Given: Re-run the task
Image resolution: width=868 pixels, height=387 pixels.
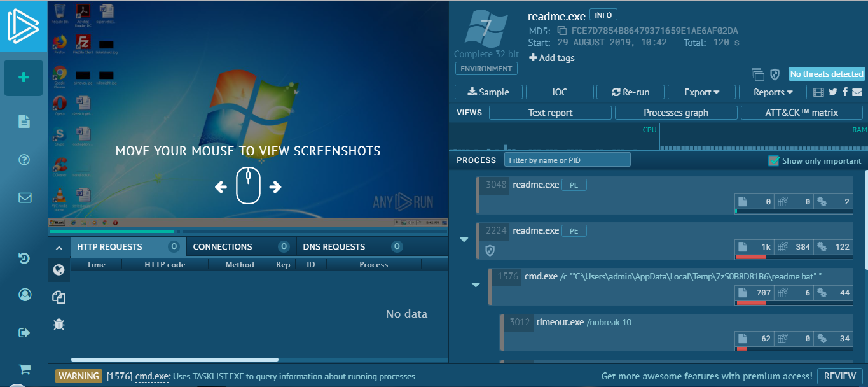Looking at the screenshot, I should pos(631,92).
